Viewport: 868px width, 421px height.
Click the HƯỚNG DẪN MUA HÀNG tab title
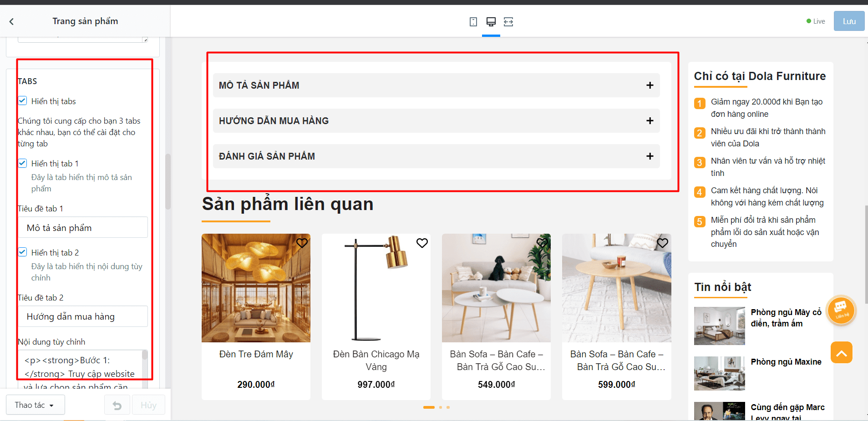274,121
